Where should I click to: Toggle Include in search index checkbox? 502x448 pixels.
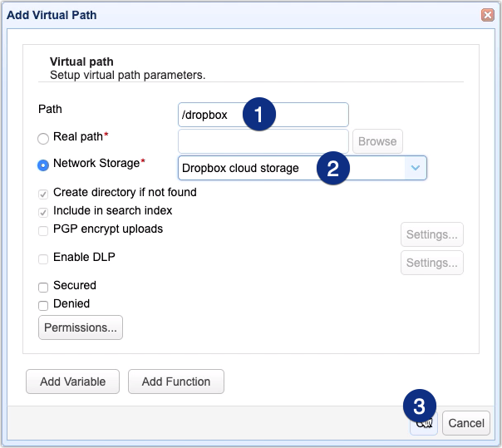(43, 212)
